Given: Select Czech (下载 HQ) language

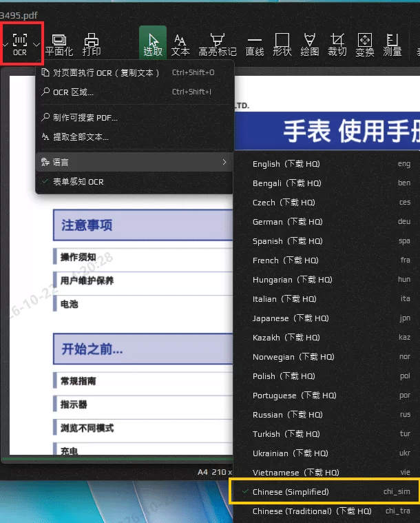Looking at the screenshot, I should (326, 203).
